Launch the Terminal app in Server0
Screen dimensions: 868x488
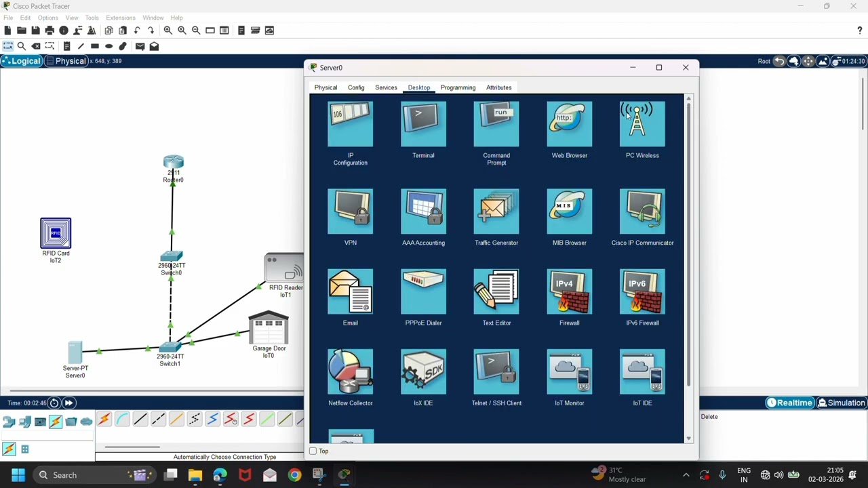423,124
